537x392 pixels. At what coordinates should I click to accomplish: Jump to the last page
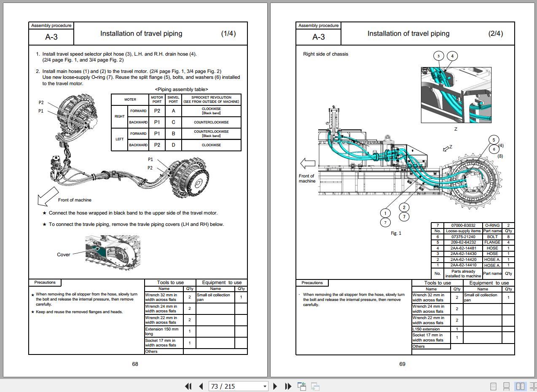point(288,386)
